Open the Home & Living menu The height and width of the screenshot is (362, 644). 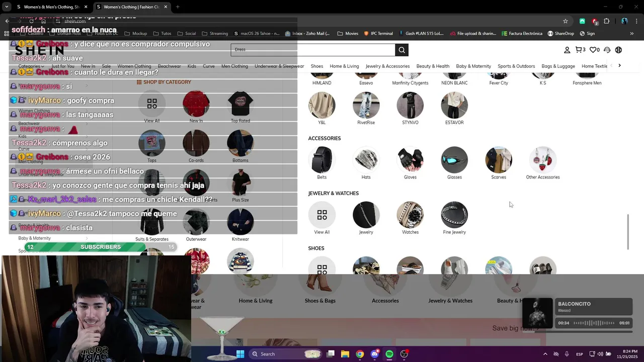(x=344, y=66)
